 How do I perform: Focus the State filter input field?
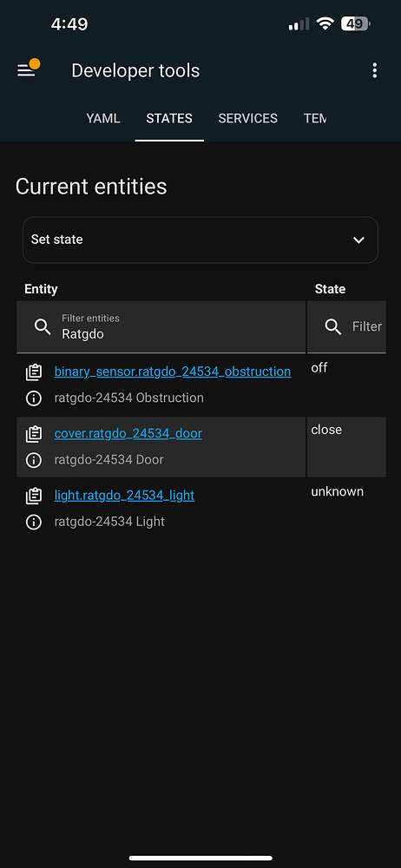pyautogui.click(x=347, y=326)
